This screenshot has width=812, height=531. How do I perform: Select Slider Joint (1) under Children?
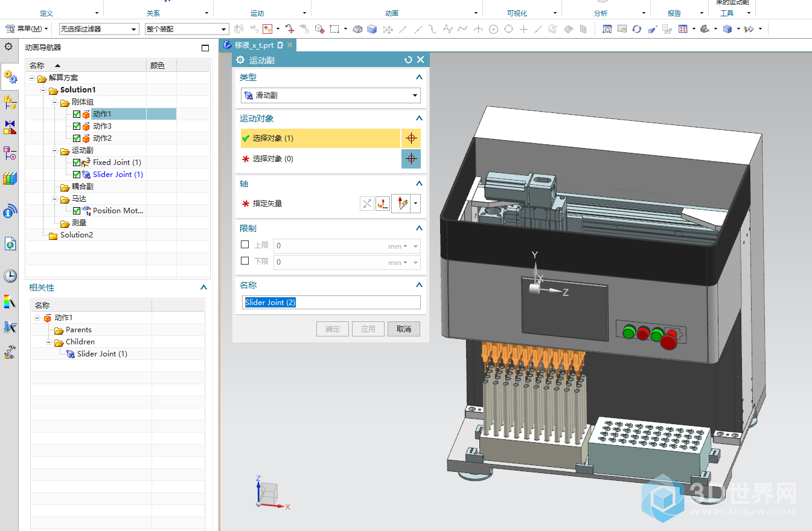[x=102, y=354]
